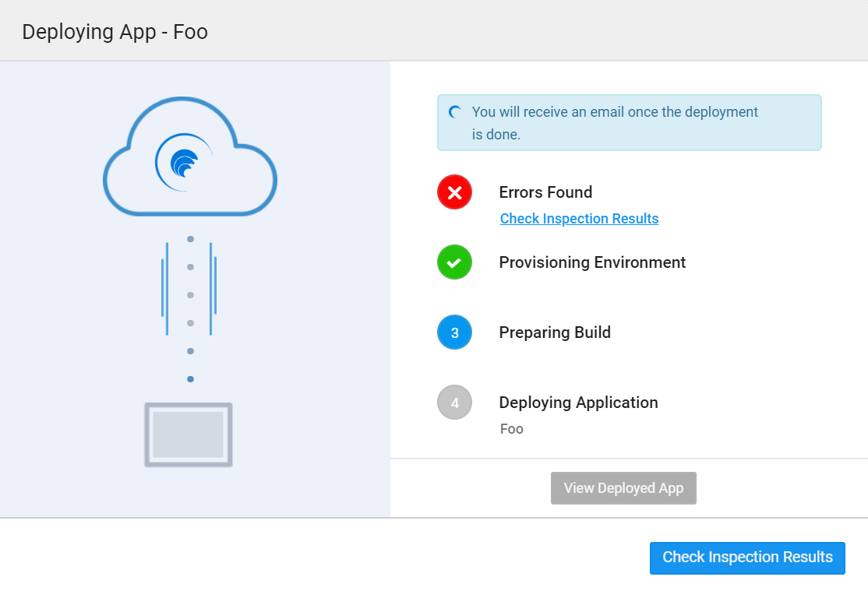Click the loading spinner in the email notice
Image resolution: width=868 pixels, height=598 pixels.
(x=456, y=112)
